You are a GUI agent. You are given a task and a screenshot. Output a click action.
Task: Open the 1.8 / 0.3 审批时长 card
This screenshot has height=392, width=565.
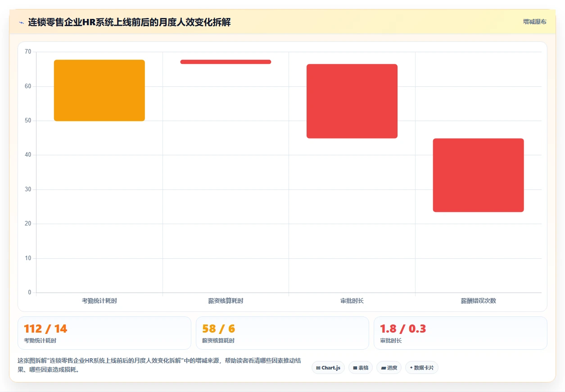tap(461, 333)
